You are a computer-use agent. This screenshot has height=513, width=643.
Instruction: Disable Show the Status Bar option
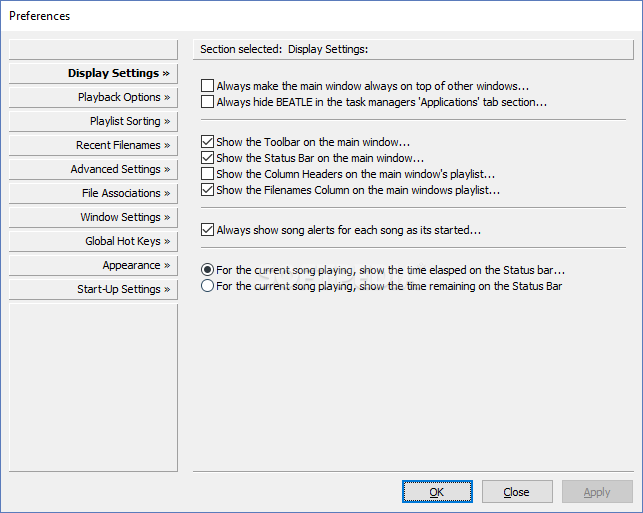coord(207,158)
